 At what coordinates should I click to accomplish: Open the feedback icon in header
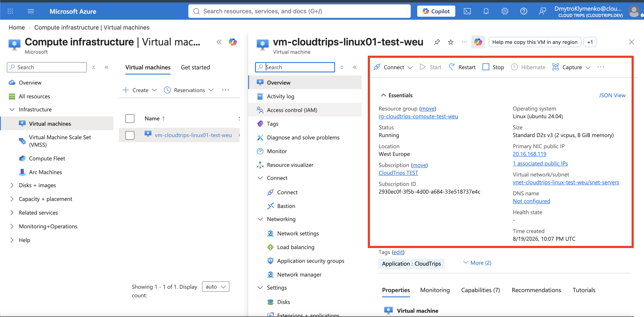[x=542, y=11]
